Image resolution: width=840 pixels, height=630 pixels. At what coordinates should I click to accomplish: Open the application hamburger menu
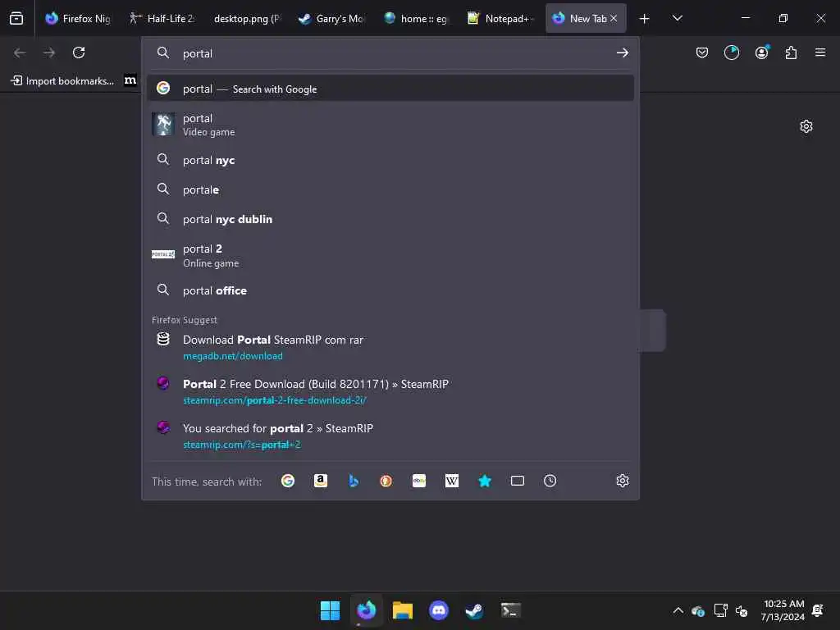coord(820,52)
